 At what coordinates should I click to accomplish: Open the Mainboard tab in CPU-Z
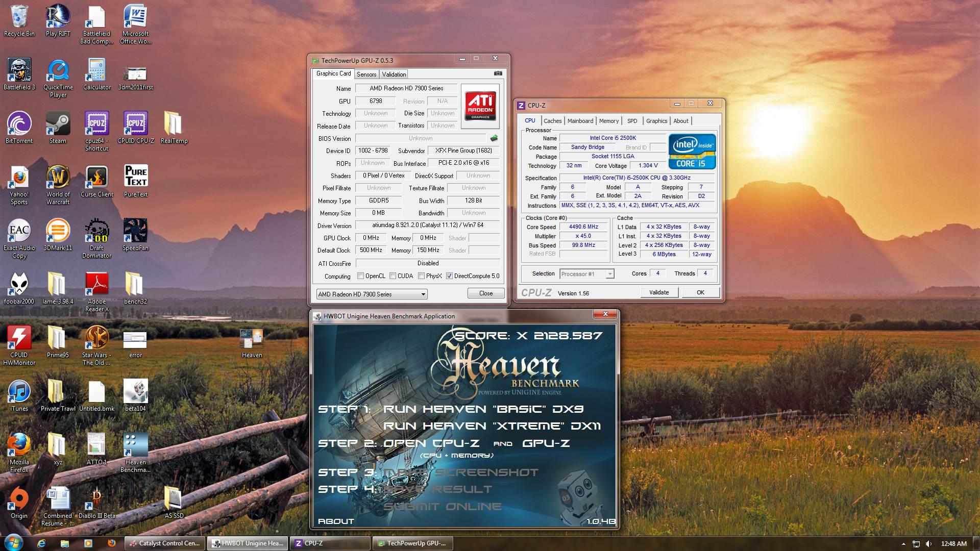pyautogui.click(x=580, y=121)
